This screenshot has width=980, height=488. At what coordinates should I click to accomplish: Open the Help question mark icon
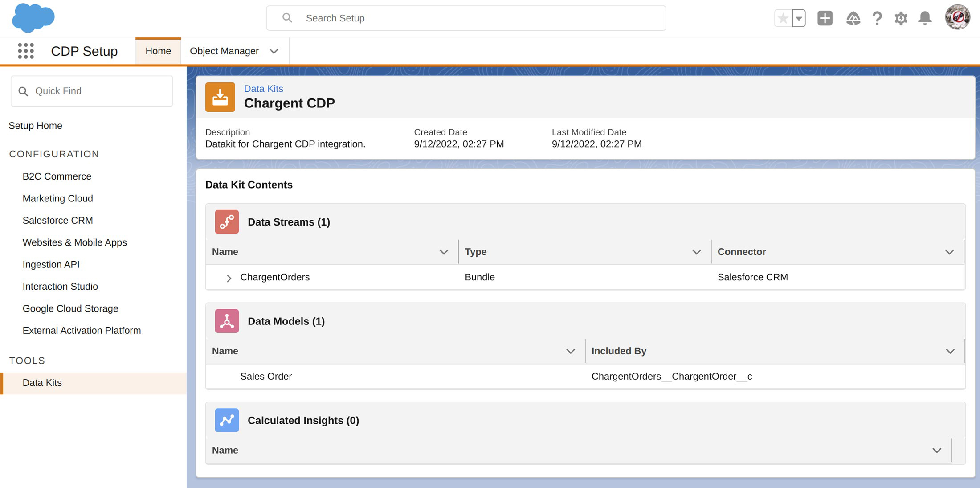pos(877,18)
